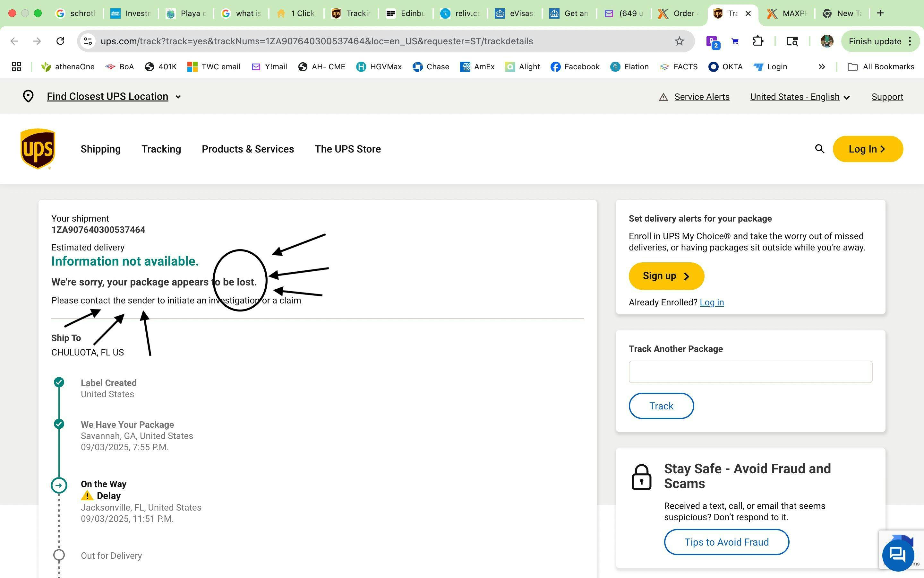
Task: Click the padlock icon in fraud card
Action: tap(641, 477)
